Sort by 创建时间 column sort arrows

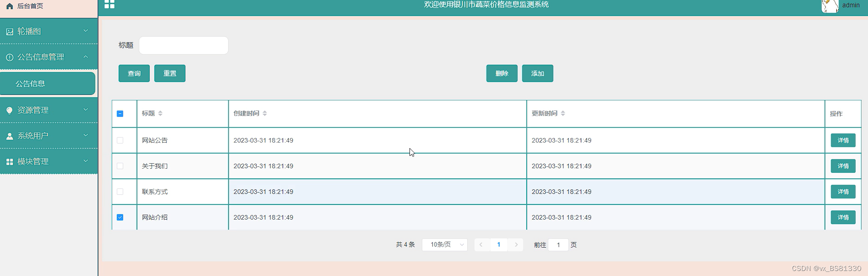[x=265, y=113]
